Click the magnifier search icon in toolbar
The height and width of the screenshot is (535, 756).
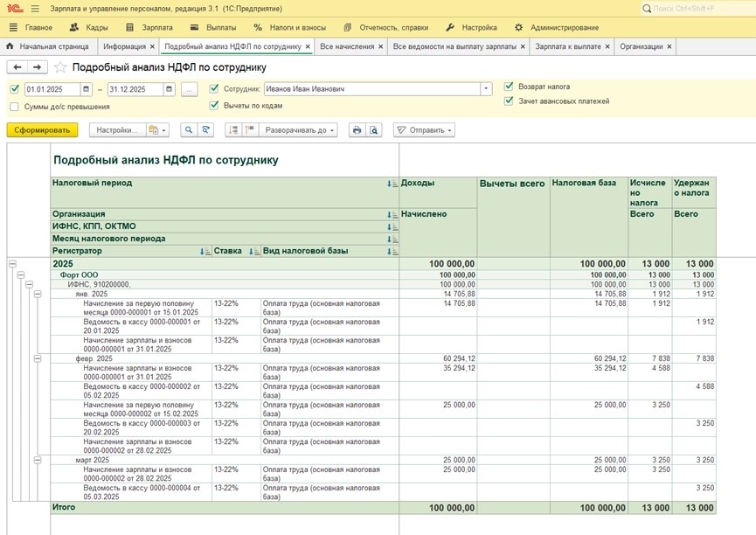coord(188,130)
